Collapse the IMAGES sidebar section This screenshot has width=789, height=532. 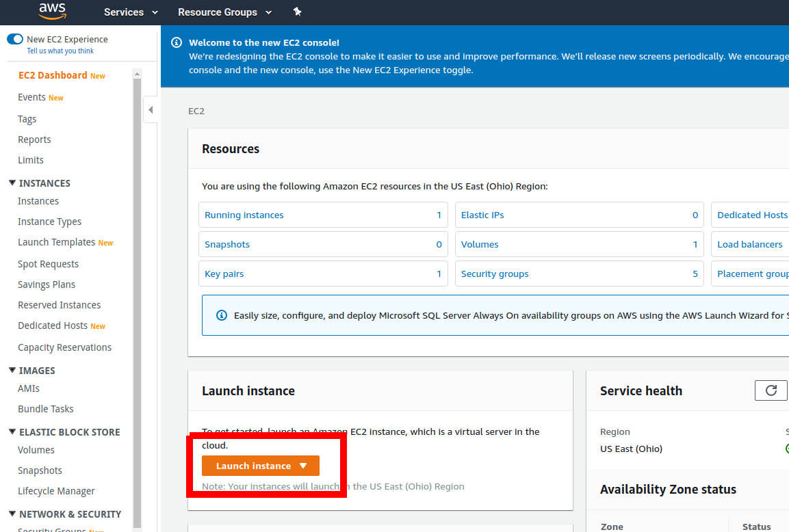coord(12,370)
